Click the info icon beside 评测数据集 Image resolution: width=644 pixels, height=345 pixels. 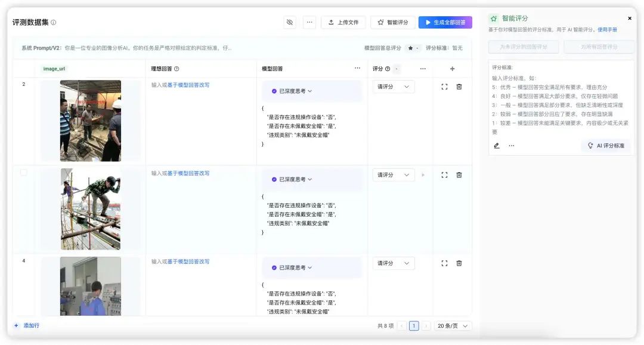tap(54, 23)
